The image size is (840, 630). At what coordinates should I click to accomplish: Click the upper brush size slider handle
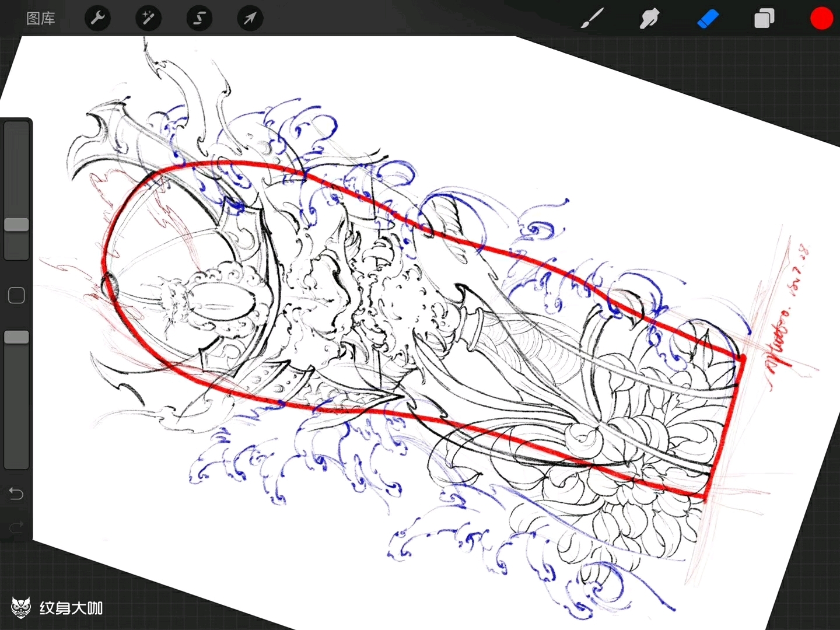coord(16,225)
